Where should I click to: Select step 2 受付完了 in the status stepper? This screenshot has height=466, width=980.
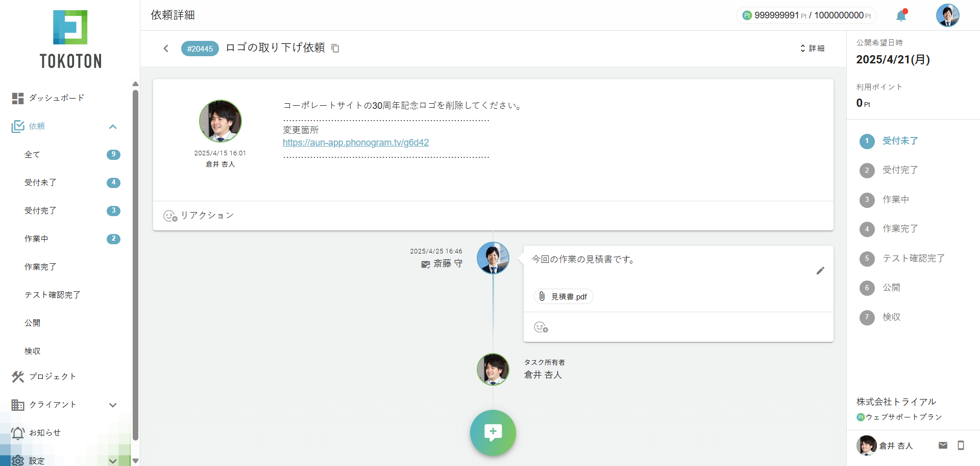click(x=900, y=170)
